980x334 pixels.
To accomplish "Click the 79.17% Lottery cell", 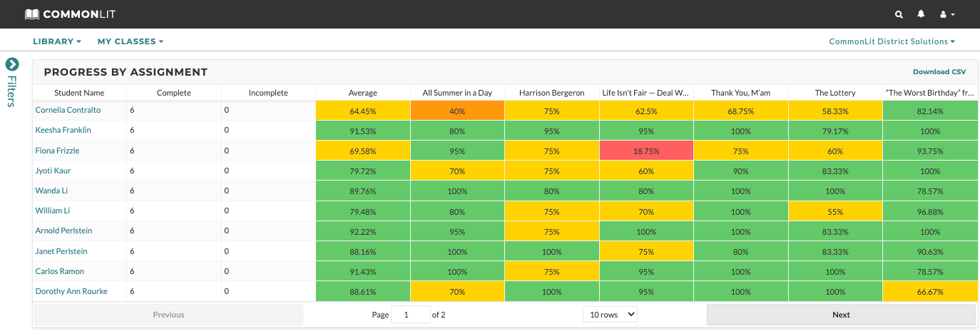I will tap(835, 131).
